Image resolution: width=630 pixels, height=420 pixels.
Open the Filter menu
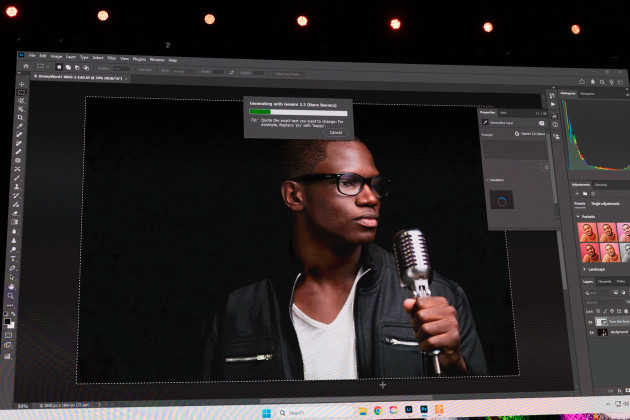111,58
